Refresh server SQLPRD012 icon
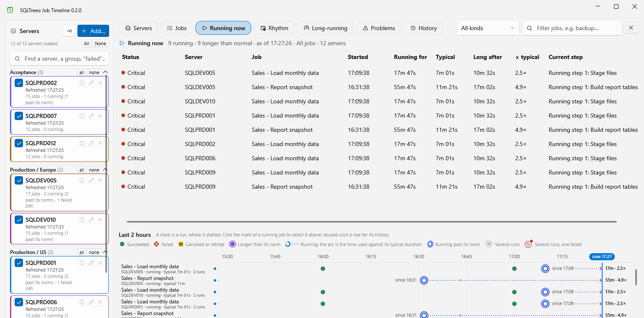 (x=82, y=143)
